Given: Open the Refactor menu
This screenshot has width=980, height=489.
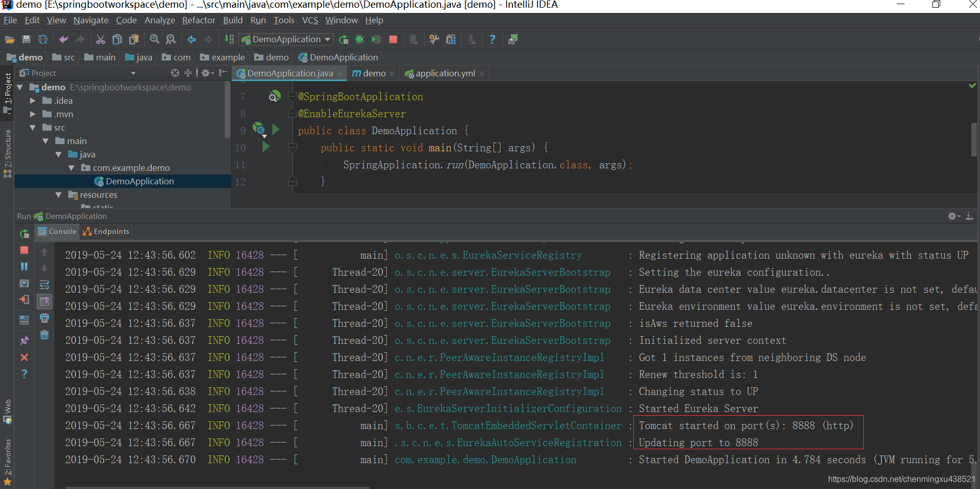Looking at the screenshot, I should coord(198,20).
